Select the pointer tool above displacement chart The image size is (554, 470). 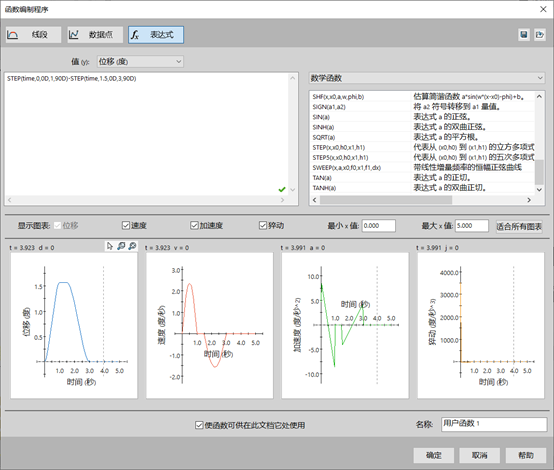pos(110,246)
